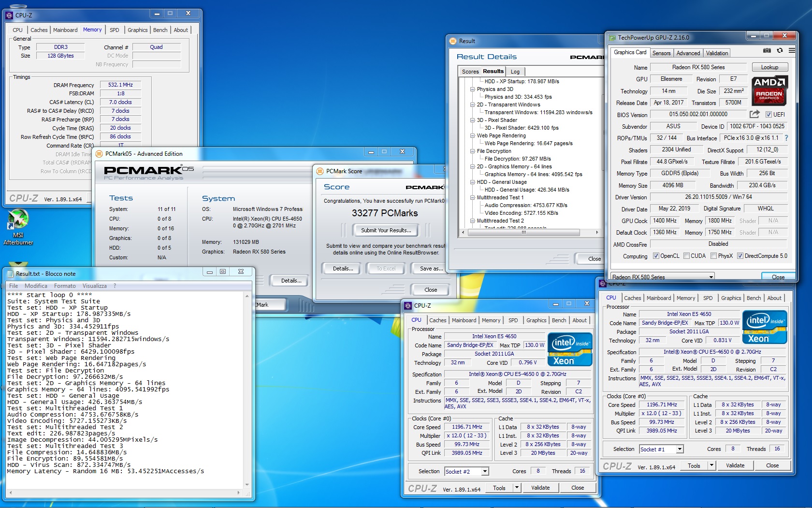Click the Tools button in Socket #1 CPU-Z
Screen dimensions: 812x508
[694, 466]
